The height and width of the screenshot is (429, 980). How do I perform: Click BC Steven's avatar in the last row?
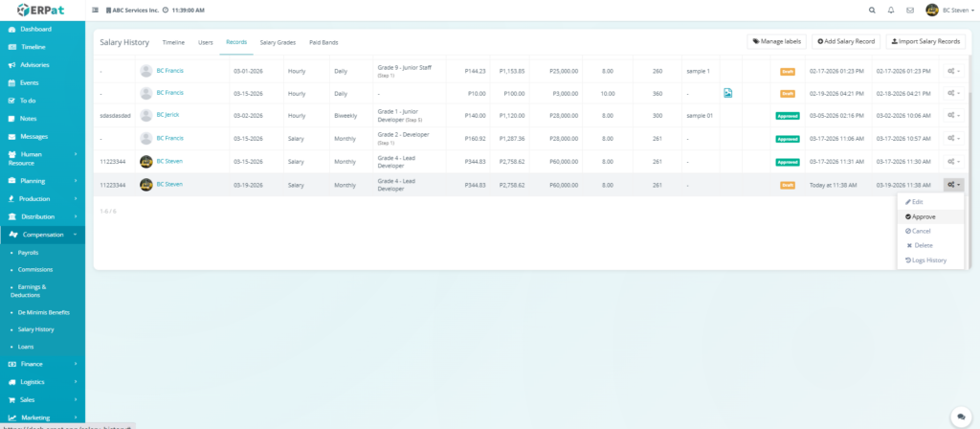[146, 185]
